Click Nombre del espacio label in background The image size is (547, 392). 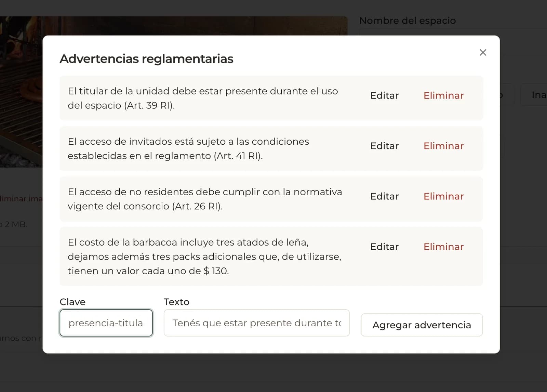[x=408, y=21]
